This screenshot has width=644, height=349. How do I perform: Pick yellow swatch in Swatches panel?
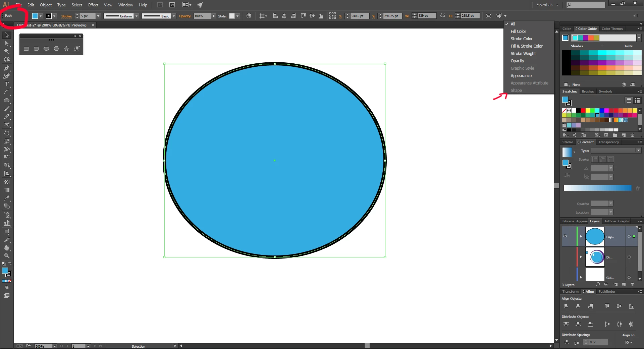pos(588,110)
